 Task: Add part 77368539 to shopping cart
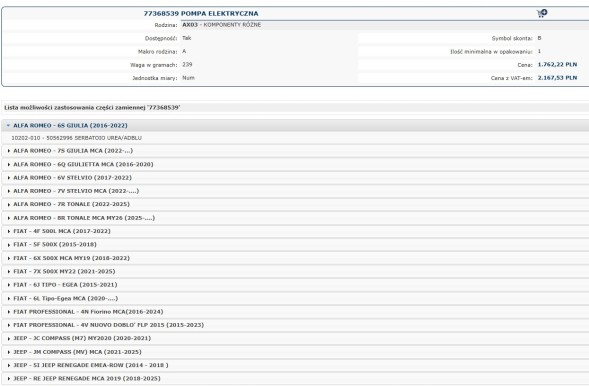pos(542,13)
